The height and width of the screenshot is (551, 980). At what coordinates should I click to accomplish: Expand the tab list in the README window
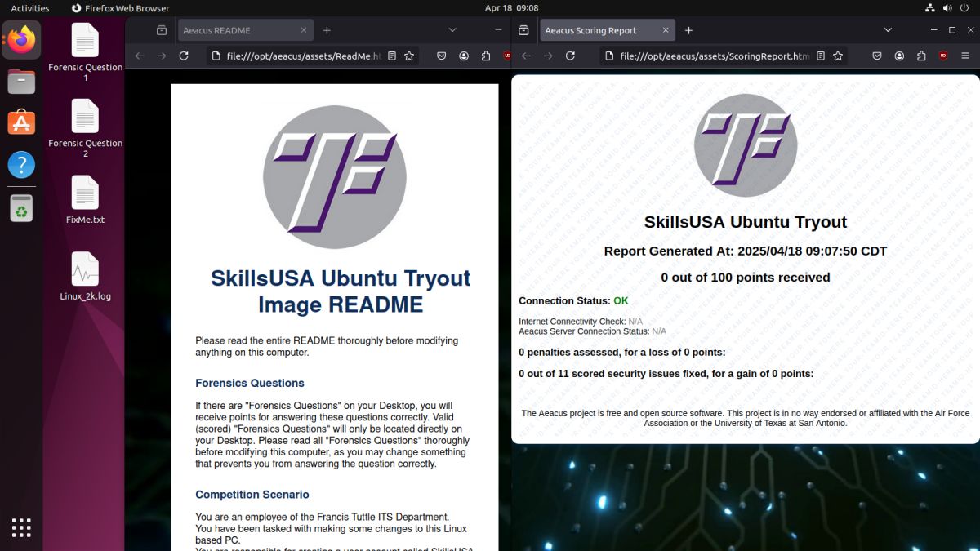pos(452,30)
